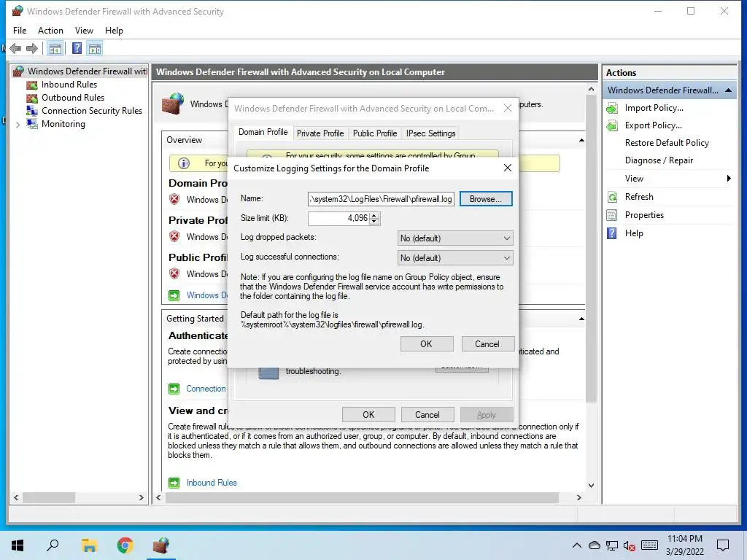Click the Refresh icon in Actions pane
Screen dimensions: 747x560
pyautogui.click(x=612, y=197)
